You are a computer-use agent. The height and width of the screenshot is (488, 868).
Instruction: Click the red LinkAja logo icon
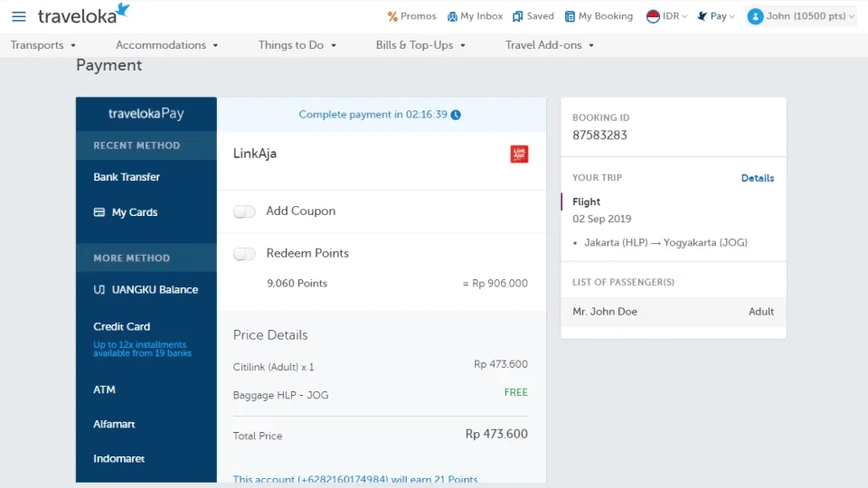coord(519,154)
